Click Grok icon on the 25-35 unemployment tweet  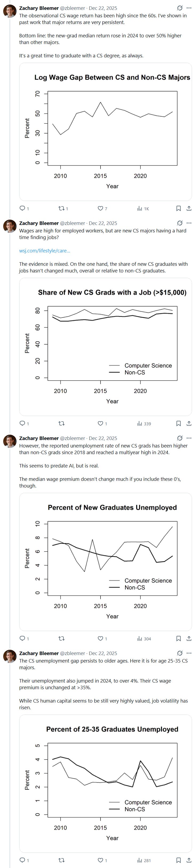coord(180,653)
